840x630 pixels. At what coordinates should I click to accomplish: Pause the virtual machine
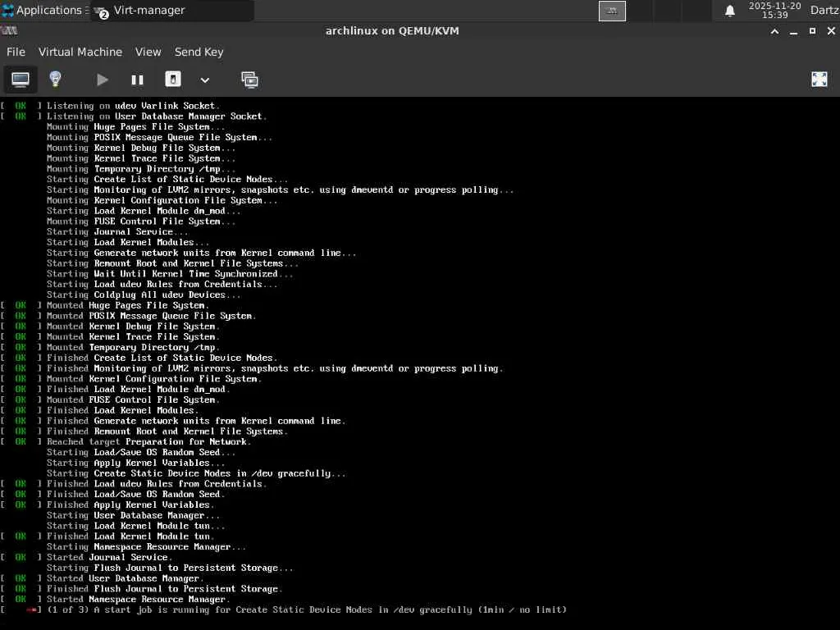[137, 80]
